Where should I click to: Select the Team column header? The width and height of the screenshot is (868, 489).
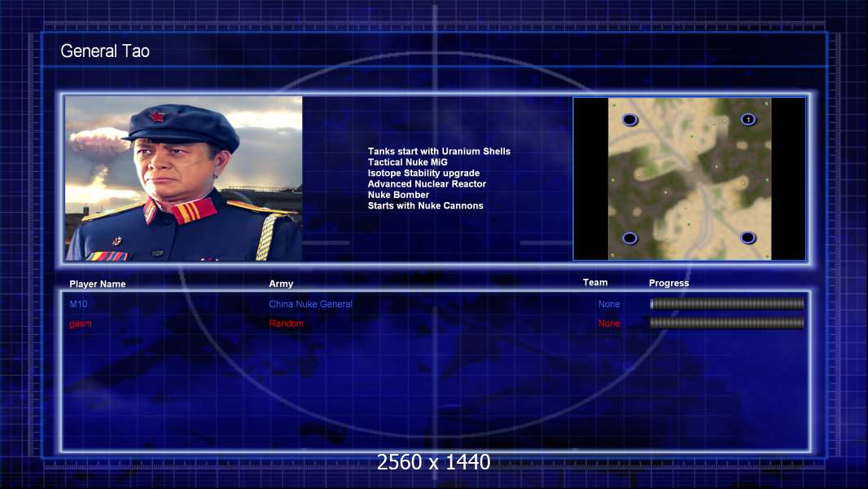click(x=595, y=283)
